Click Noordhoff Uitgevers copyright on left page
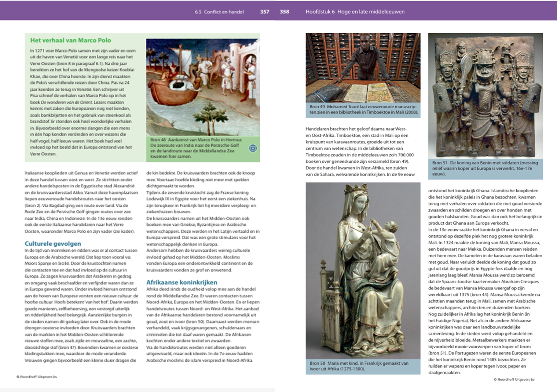 pyautogui.click(x=37, y=377)
